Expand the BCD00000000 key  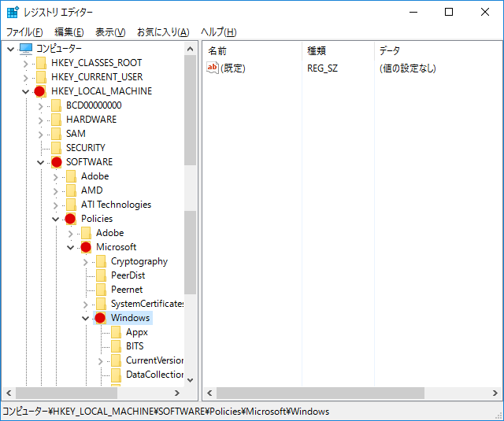pos(40,106)
